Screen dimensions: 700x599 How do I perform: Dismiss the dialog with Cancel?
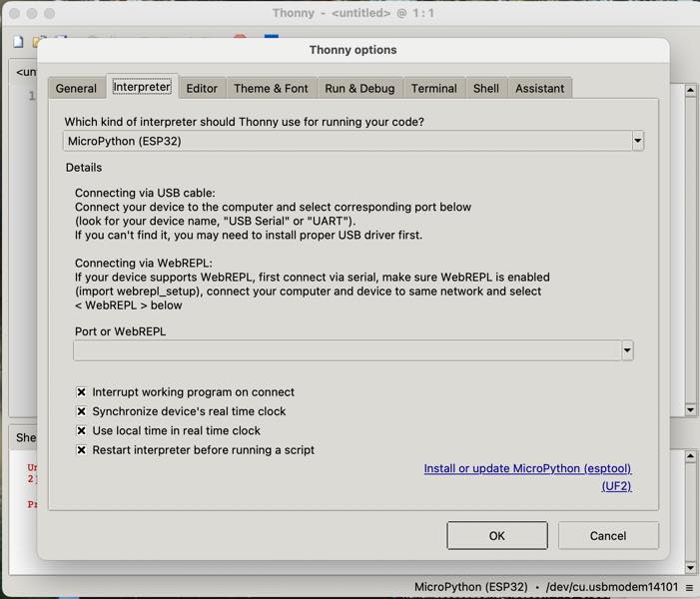(x=608, y=536)
